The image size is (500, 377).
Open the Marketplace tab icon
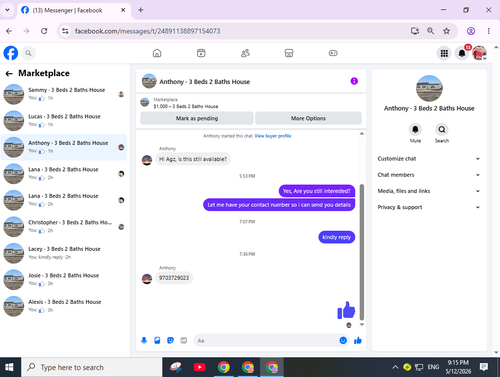coord(289,53)
